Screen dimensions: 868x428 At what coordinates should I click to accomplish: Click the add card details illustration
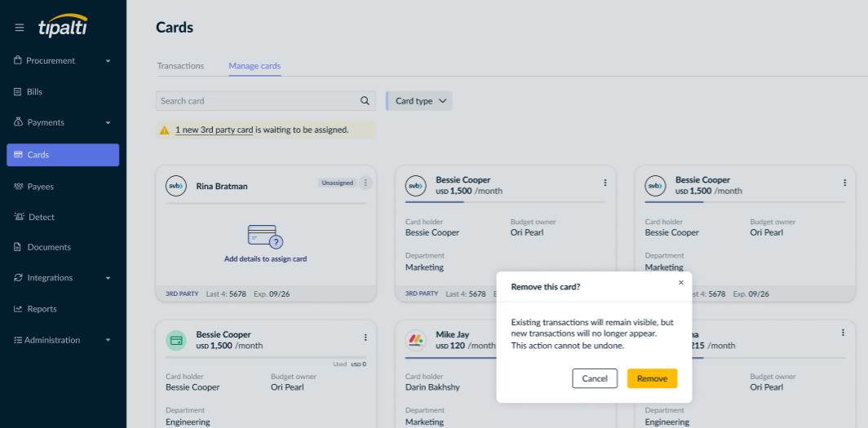point(265,237)
